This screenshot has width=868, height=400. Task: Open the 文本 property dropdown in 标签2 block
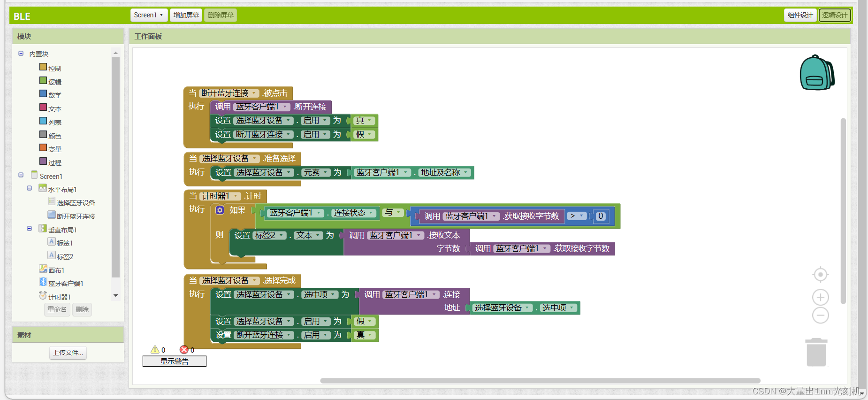click(309, 236)
